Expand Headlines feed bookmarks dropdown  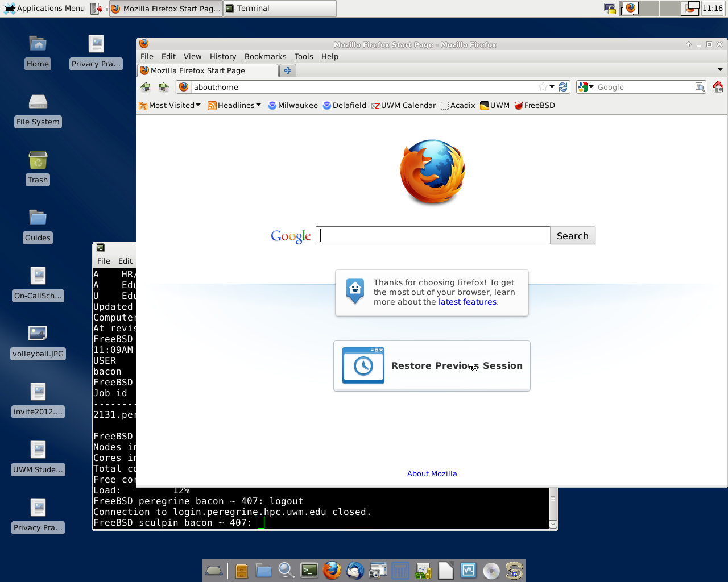[234, 105]
